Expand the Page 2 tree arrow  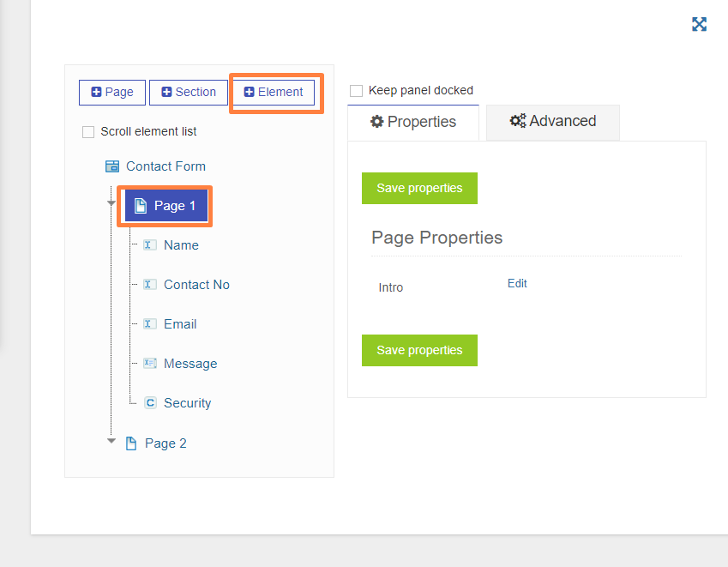click(111, 441)
